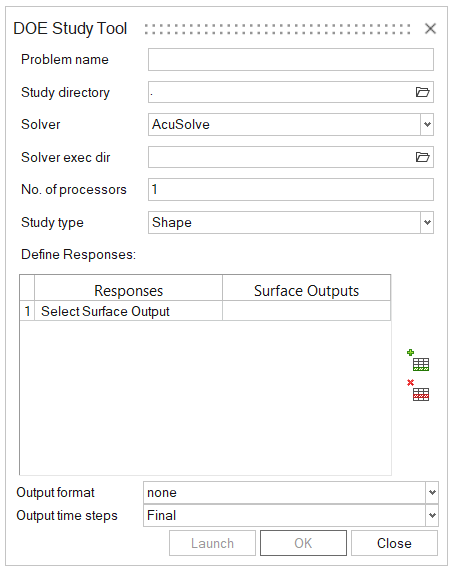The height and width of the screenshot is (569, 452).
Task: Select the Surface Outputs column header
Action: pos(307,290)
